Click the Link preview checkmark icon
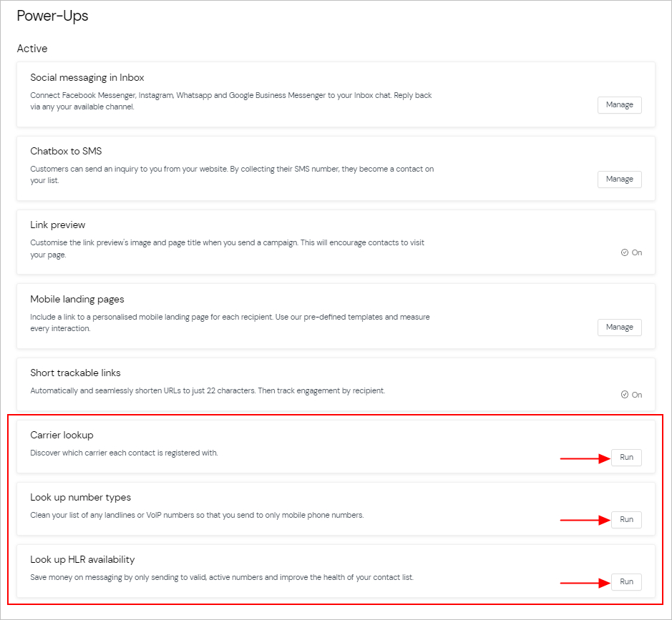This screenshot has width=672, height=620. tap(625, 252)
